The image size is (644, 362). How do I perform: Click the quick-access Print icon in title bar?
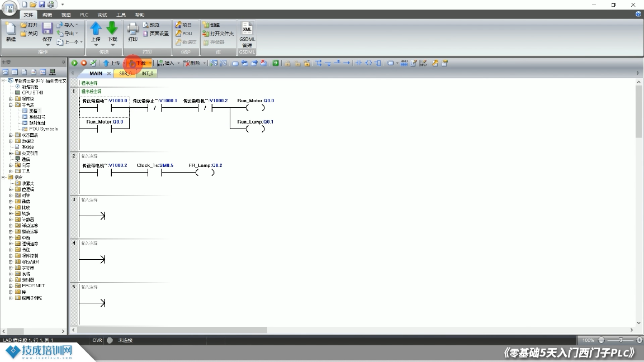tap(51, 4)
